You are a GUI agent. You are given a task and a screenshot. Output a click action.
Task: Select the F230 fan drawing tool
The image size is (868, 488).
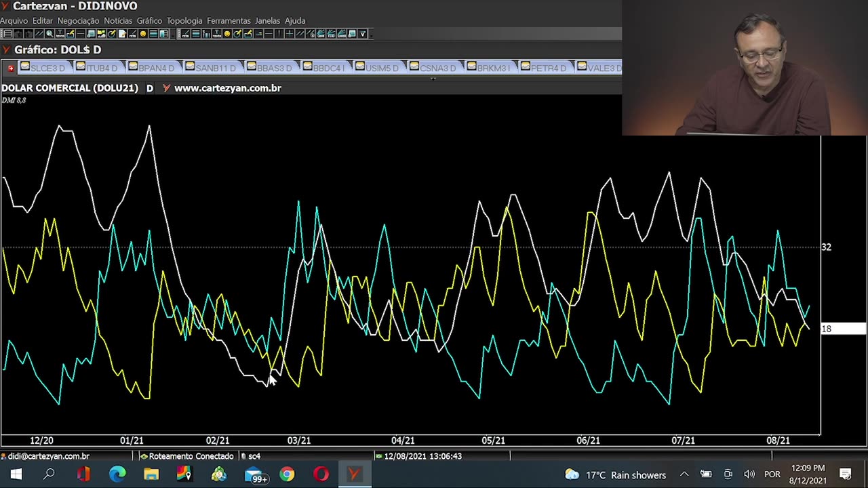[332, 34]
